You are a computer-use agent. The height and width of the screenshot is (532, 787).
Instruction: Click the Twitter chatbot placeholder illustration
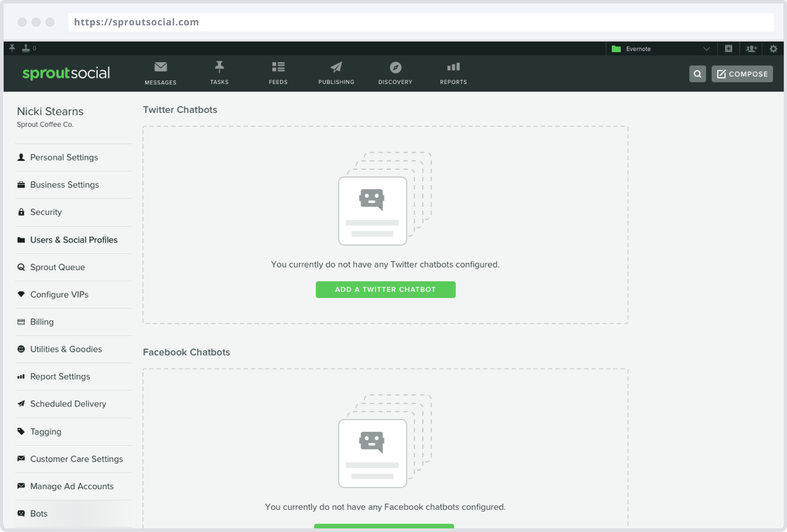click(x=385, y=199)
